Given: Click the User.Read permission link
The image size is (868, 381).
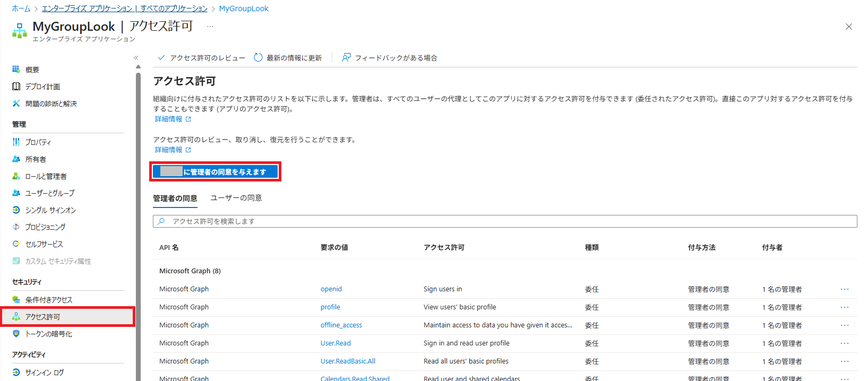Looking at the screenshot, I should [x=336, y=343].
